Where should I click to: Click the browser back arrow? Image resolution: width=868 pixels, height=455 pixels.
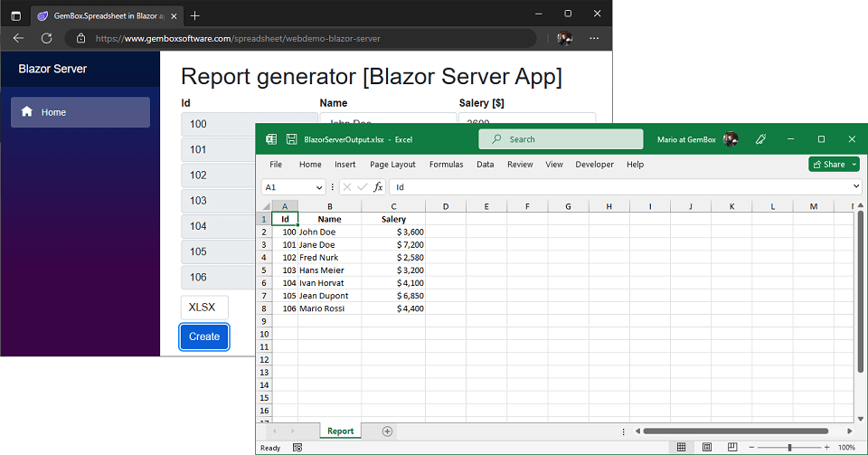click(x=18, y=39)
